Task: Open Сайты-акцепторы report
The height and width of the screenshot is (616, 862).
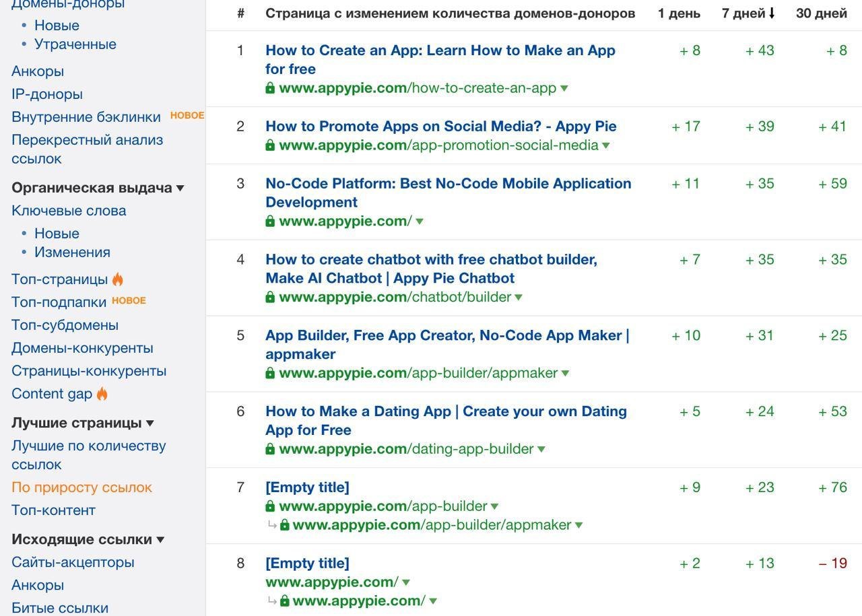Action: click(73, 562)
